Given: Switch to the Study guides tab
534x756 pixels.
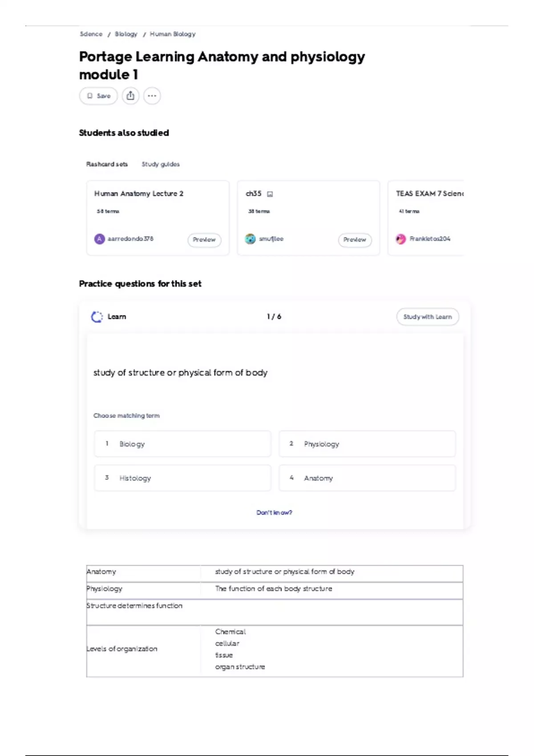Looking at the screenshot, I should pyautogui.click(x=161, y=164).
